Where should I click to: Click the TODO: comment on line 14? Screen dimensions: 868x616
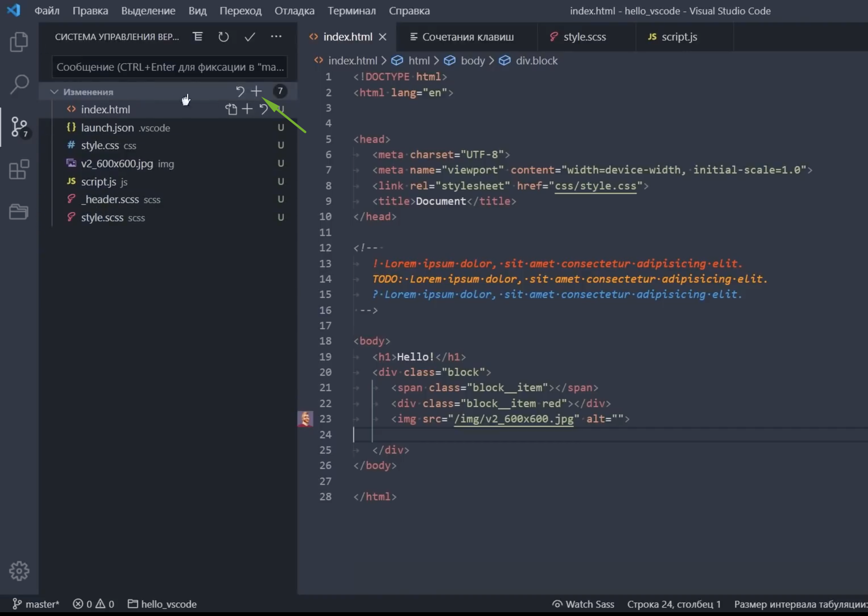(x=570, y=279)
